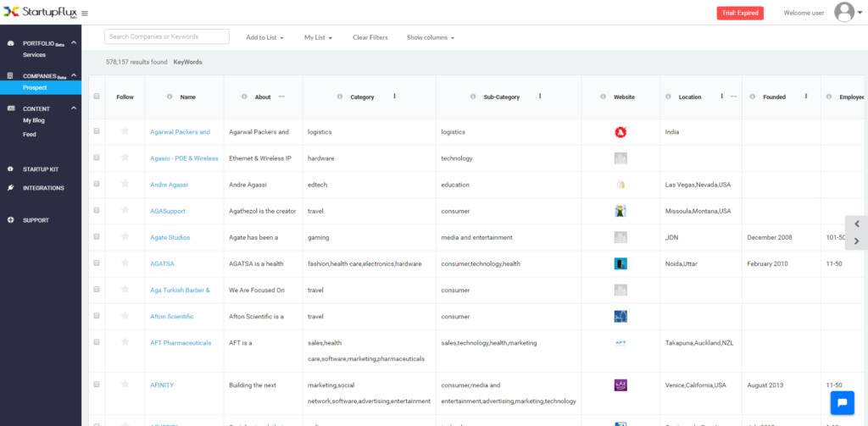Follow Agarwal Packers with the star
868x426 pixels.
point(125,131)
